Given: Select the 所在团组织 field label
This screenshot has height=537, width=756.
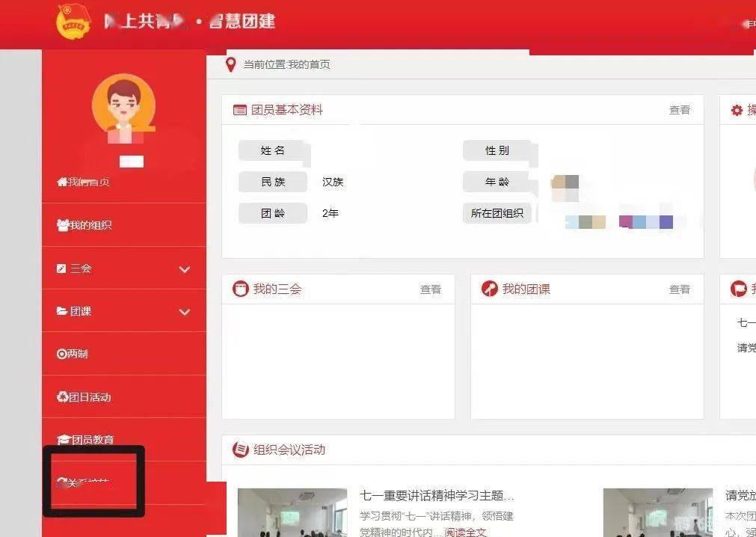Looking at the screenshot, I should [497, 212].
